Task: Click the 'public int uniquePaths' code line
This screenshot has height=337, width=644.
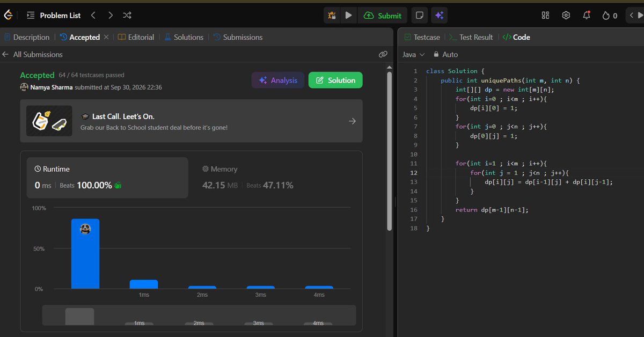Action: (x=510, y=80)
